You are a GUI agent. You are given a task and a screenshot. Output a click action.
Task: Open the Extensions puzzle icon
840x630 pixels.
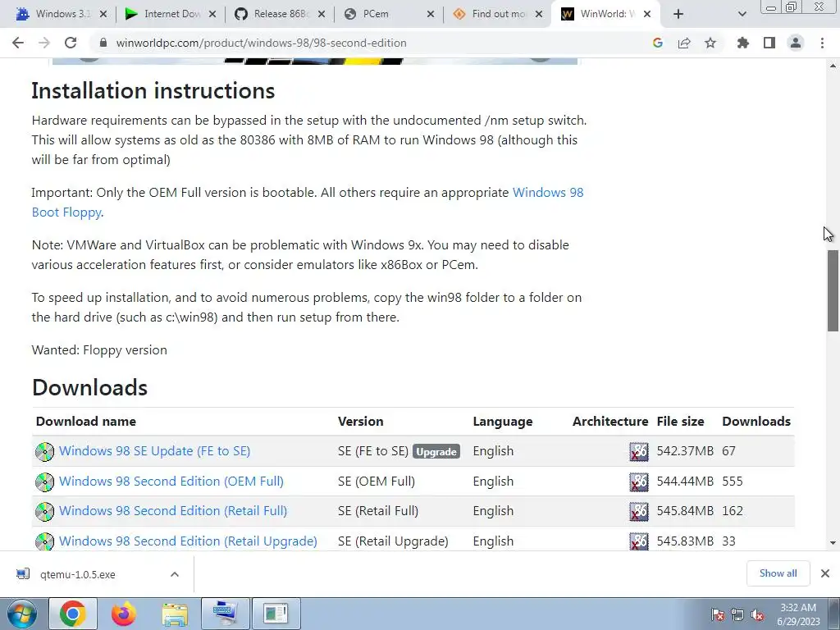pyautogui.click(x=743, y=43)
